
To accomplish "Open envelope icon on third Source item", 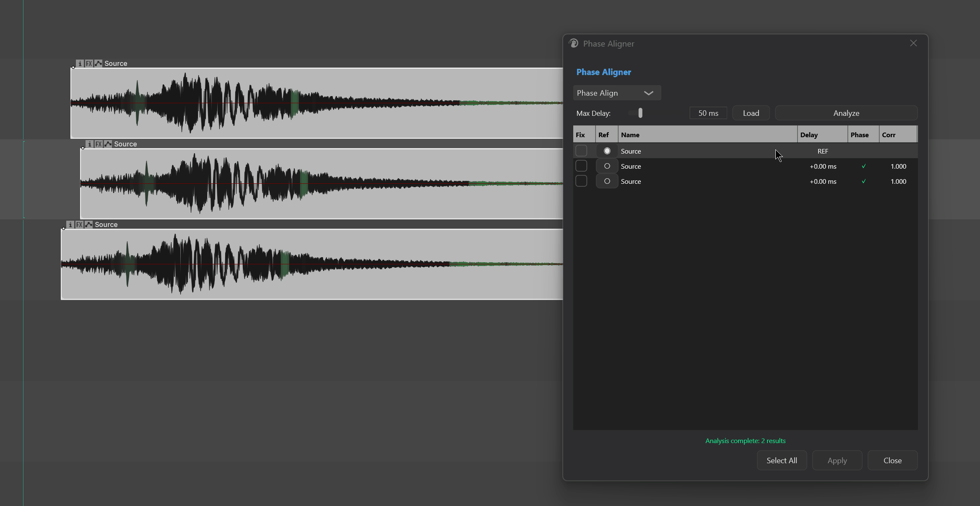I will [88, 224].
